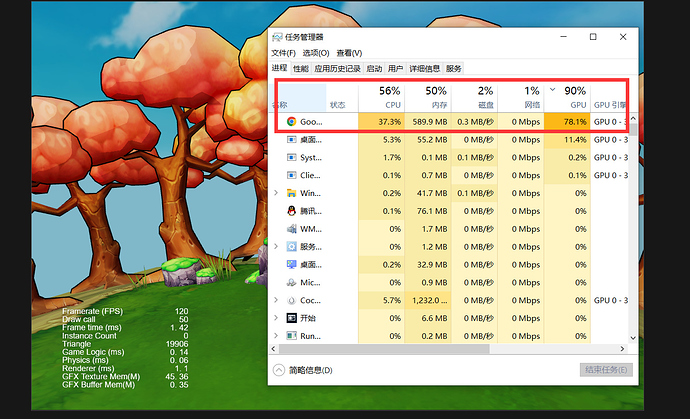
Task: Click the 76.1 MB memory value
Action: [x=432, y=211]
